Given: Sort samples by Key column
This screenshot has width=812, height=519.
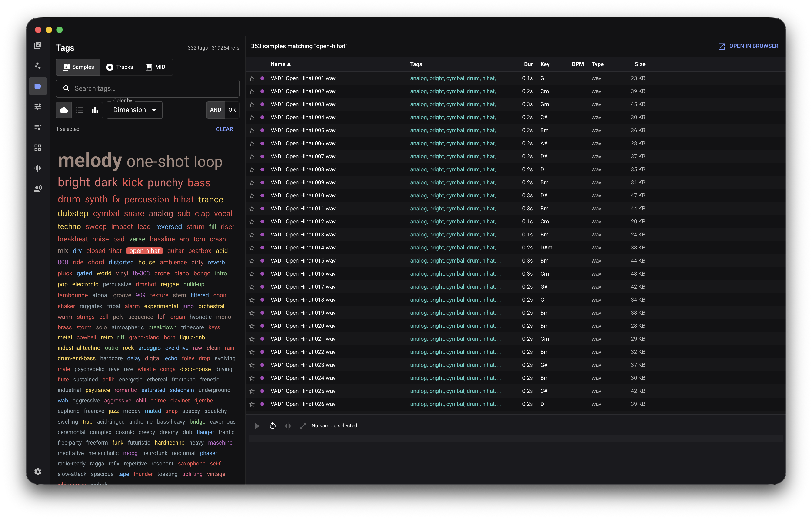Looking at the screenshot, I should tap(545, 64).
